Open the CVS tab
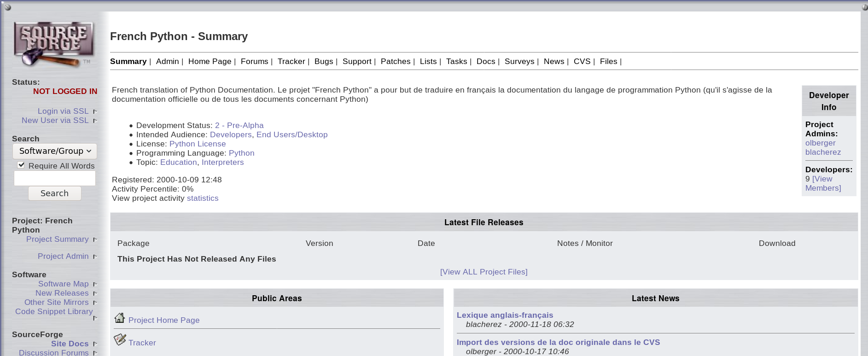The image size is (868, 356). 582,61
